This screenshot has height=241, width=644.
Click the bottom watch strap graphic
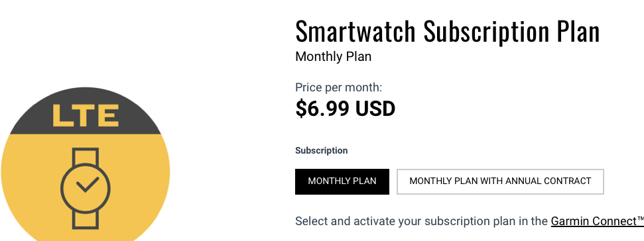pos(86,220)
